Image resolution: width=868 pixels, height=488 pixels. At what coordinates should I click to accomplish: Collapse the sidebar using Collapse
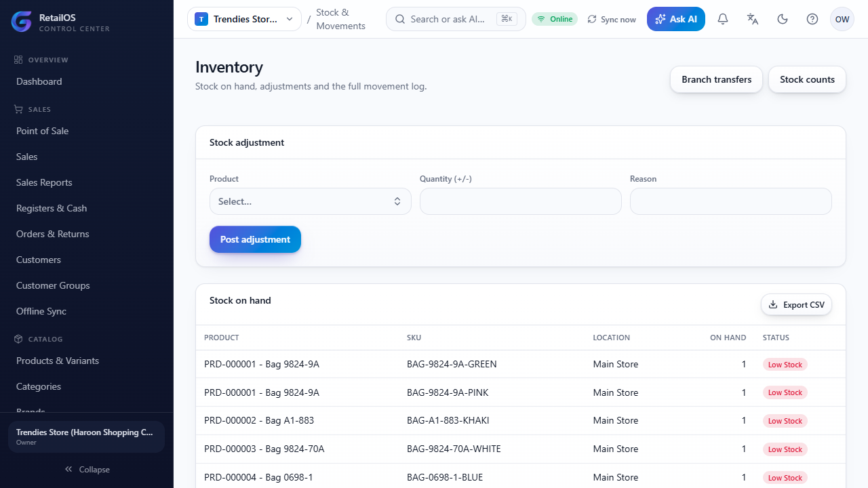87,470
